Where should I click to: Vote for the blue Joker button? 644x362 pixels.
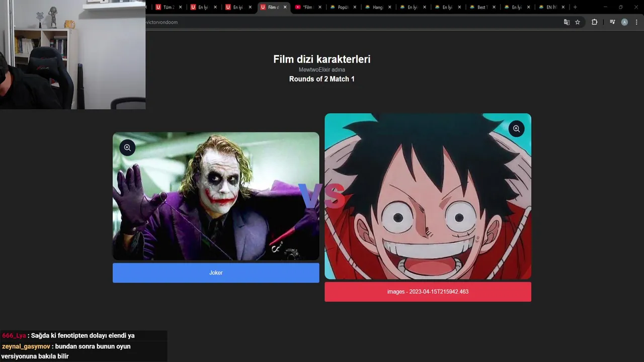216,273
